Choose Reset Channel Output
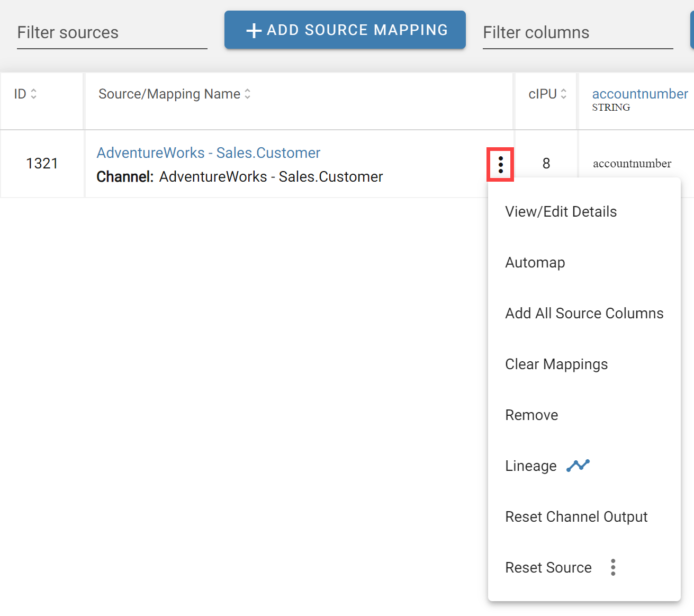The width and height of the screenshot is (694, 616). tap(576, 516)
